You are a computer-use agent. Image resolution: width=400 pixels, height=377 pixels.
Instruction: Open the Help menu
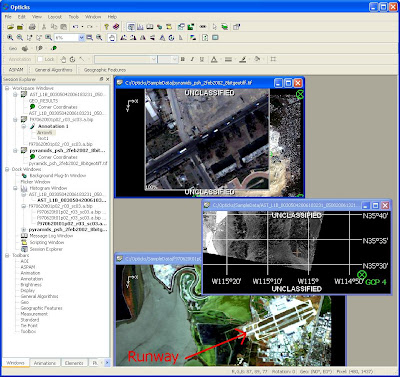112,16
